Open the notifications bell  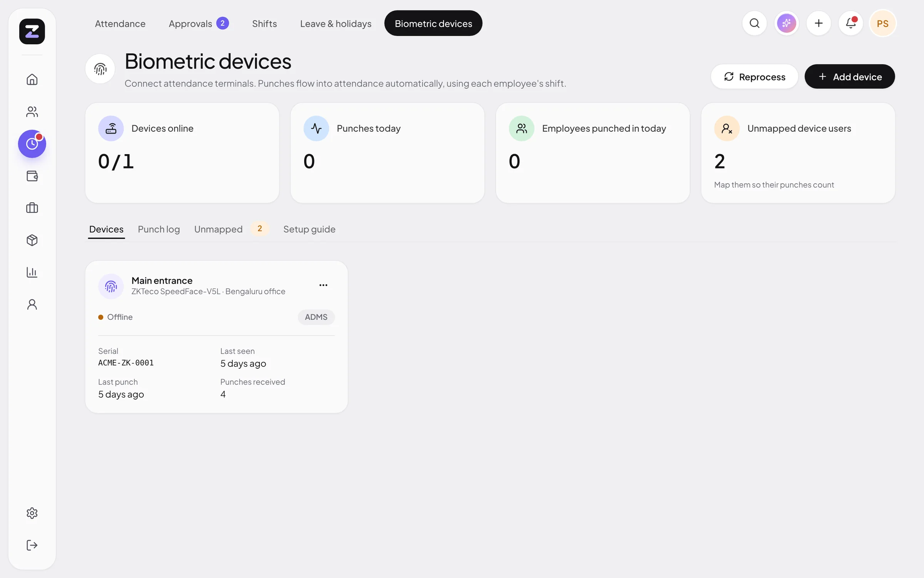click(851, 24)
